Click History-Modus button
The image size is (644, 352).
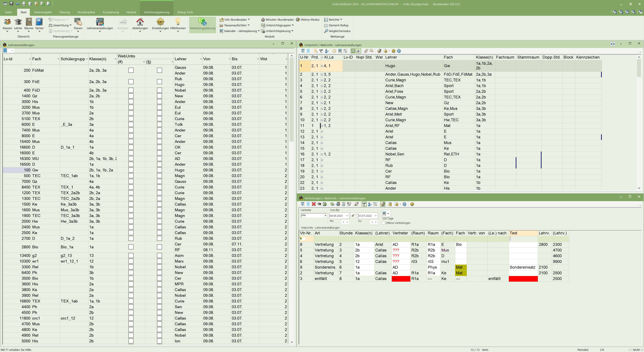click(x=308, y=19)
